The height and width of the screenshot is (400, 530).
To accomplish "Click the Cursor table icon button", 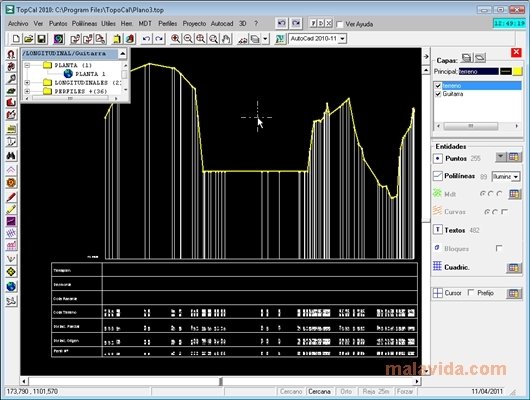I will pyautogui.click(x=513, y=293).
